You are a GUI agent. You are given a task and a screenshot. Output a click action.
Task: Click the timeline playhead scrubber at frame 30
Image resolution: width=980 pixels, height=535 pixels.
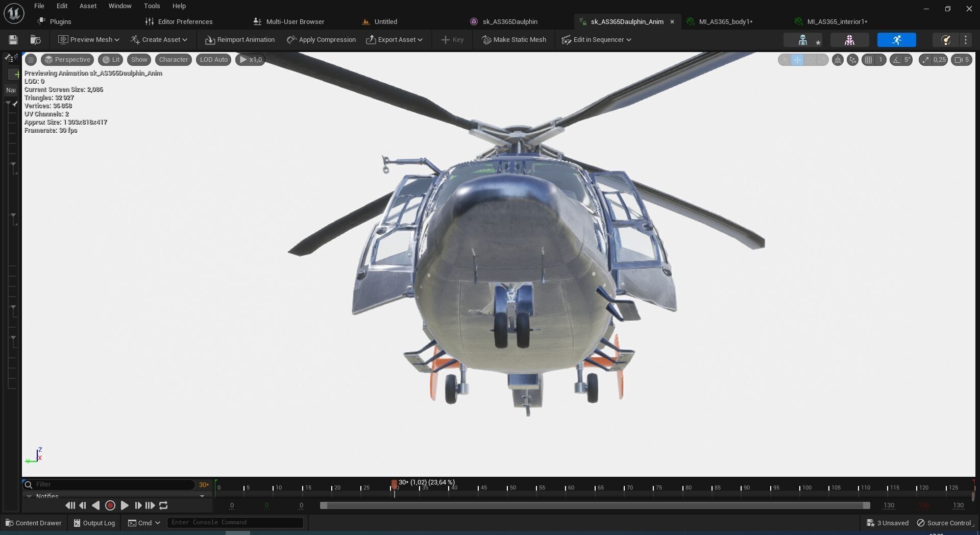point(394,485)
